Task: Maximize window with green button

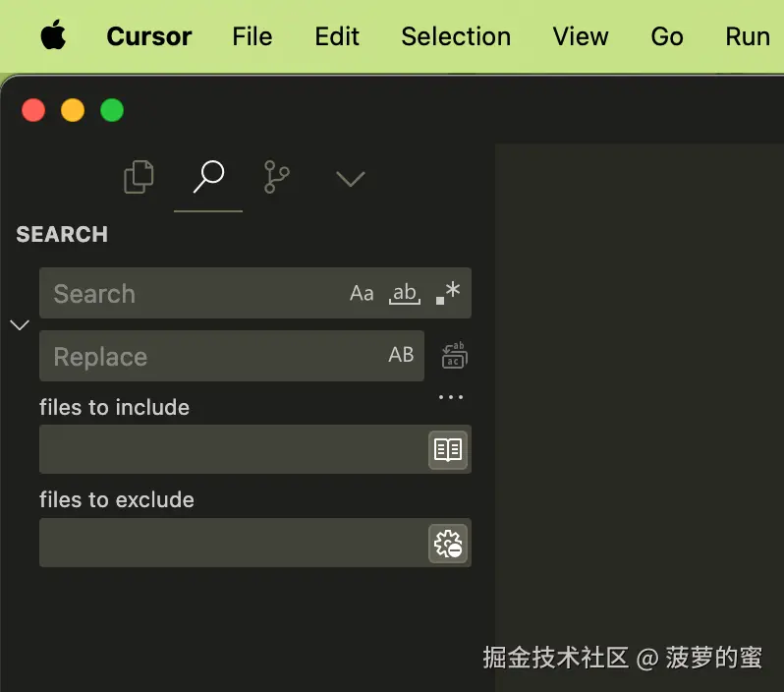Action: click(x=112, y=110)
